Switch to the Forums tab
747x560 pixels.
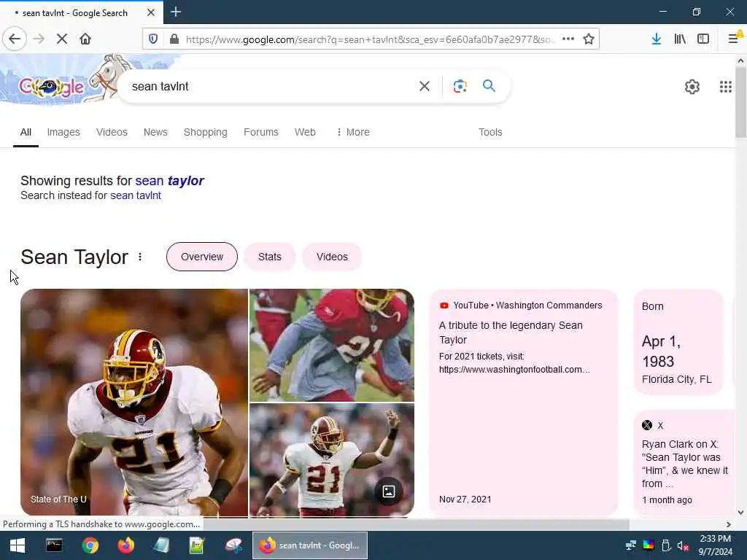point(260,133)
